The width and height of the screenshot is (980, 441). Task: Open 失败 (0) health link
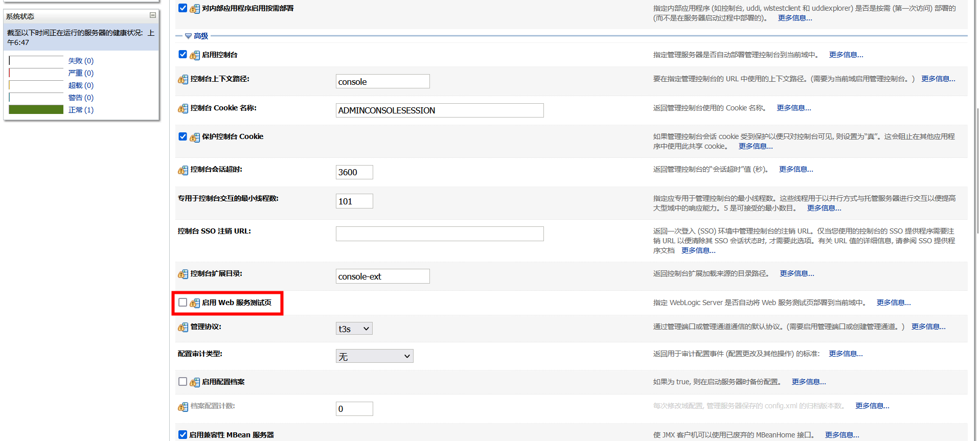[81, 60]
